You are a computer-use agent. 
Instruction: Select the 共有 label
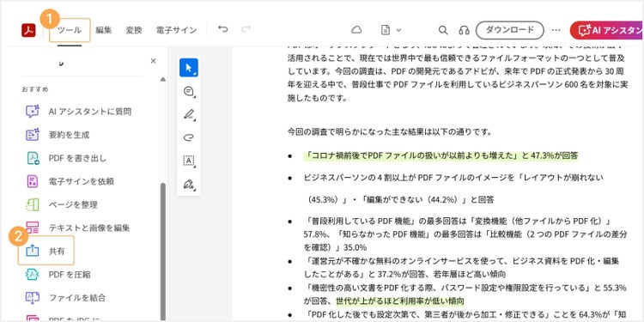point(57,251)
